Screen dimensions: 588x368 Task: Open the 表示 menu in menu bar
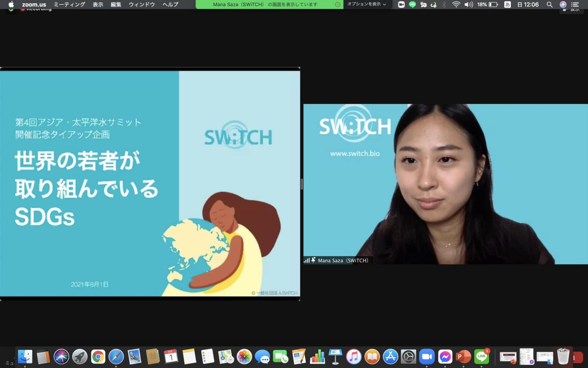(98, 4)
